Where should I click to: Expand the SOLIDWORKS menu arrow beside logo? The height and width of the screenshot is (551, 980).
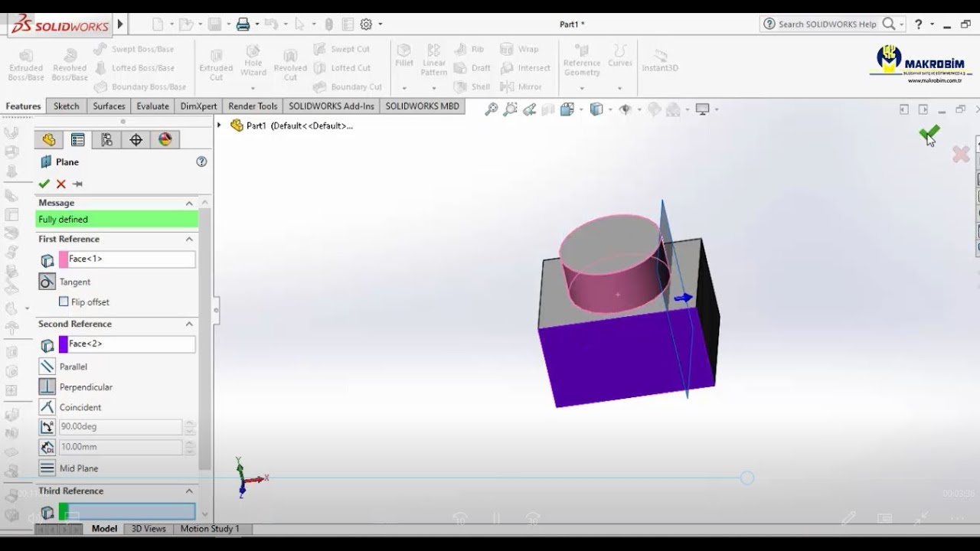[120, 24]
